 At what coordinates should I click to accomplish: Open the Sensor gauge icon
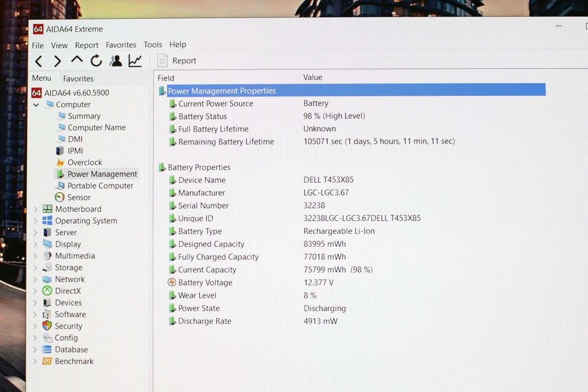[x=59, y=197]
